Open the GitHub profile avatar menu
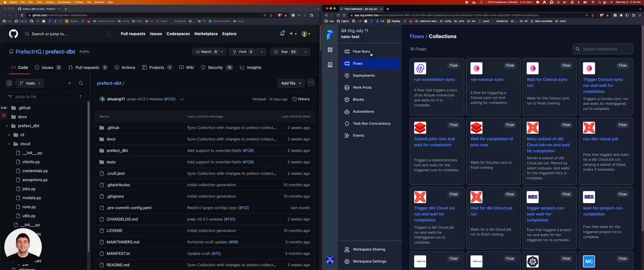644x270 pixels. point(306,34)
